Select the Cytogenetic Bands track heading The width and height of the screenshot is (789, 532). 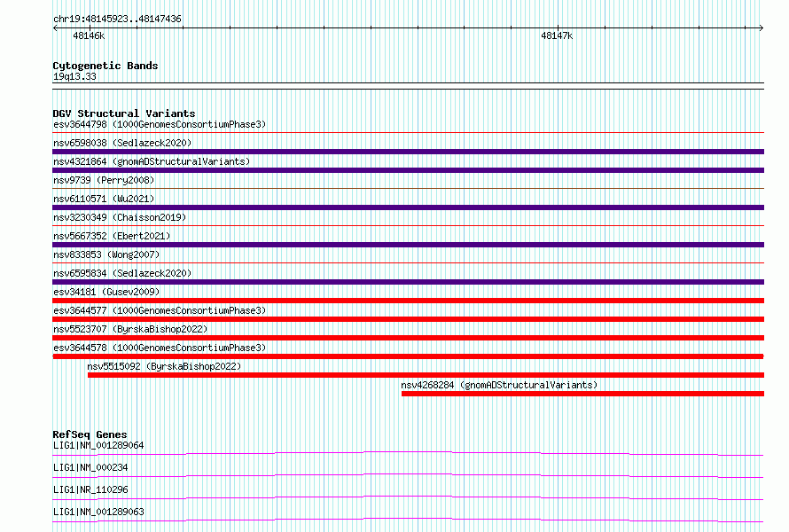pos(105,66)
